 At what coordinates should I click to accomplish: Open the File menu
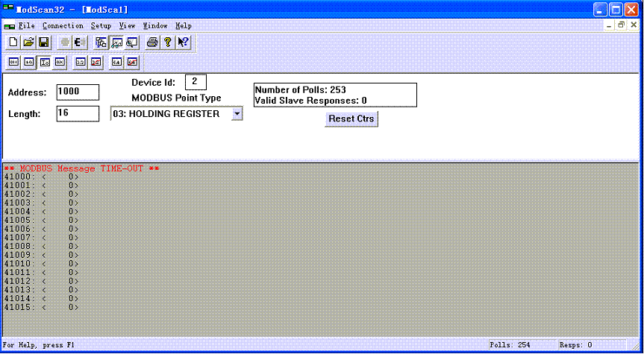point(27,25)
